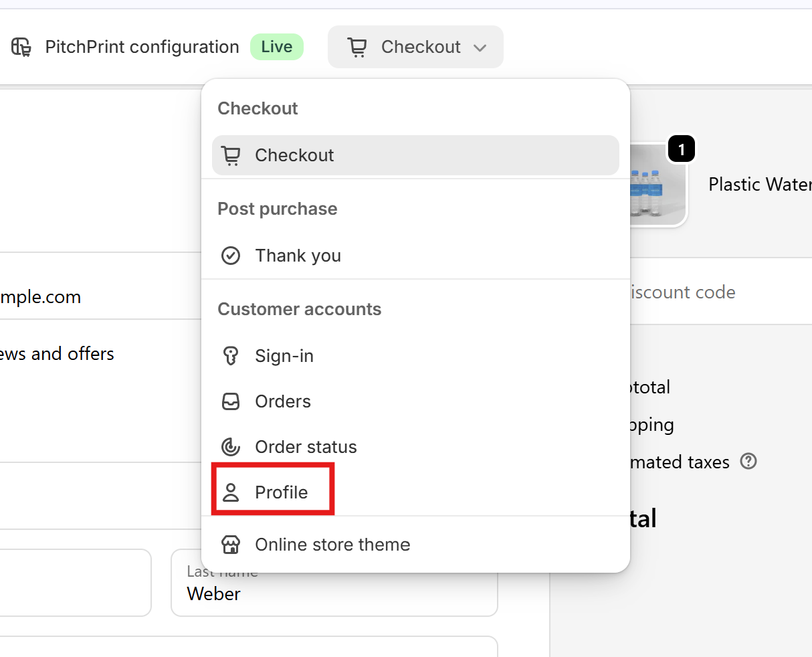Click the inbox icon beside Orders
The width and height of the screenshot is (812, 657).
231,401
